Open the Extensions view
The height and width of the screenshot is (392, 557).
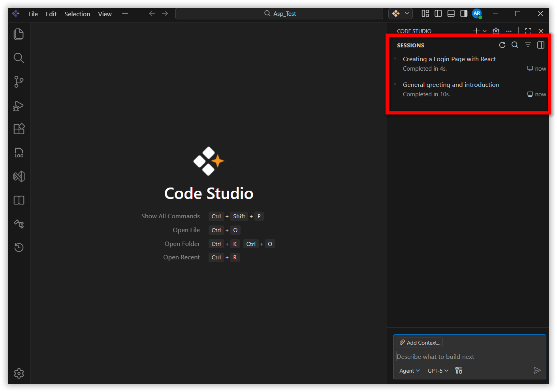[19, 129]
